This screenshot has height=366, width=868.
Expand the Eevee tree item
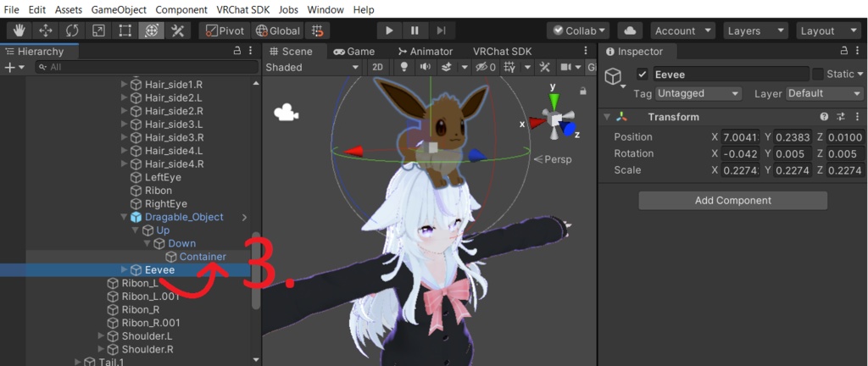point(124,269)
